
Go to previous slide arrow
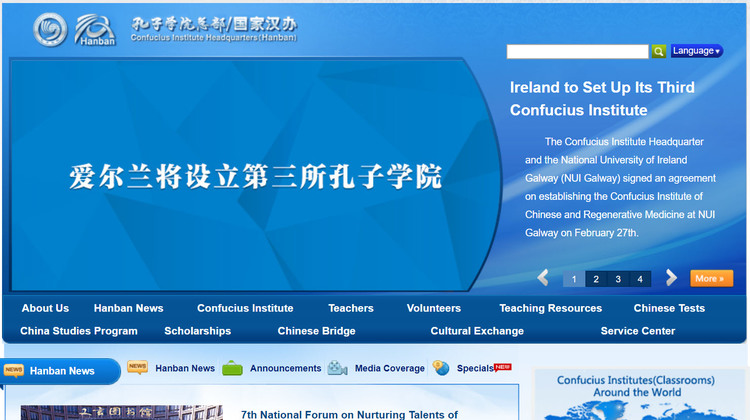pos(543,277)
